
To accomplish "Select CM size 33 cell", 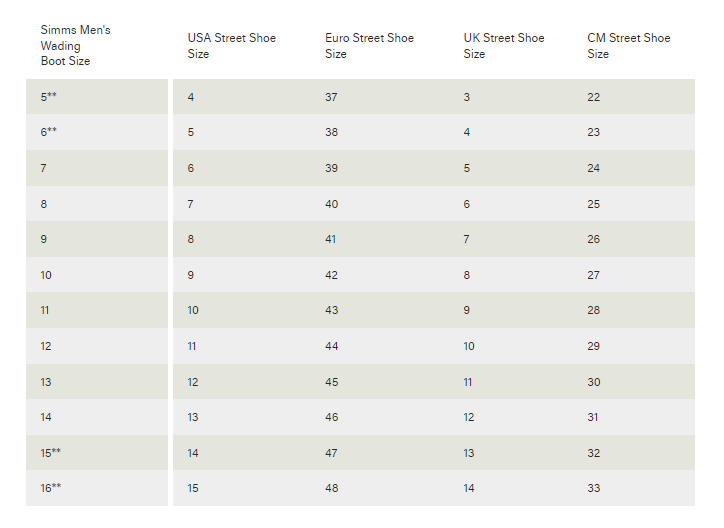I will 594,488.
